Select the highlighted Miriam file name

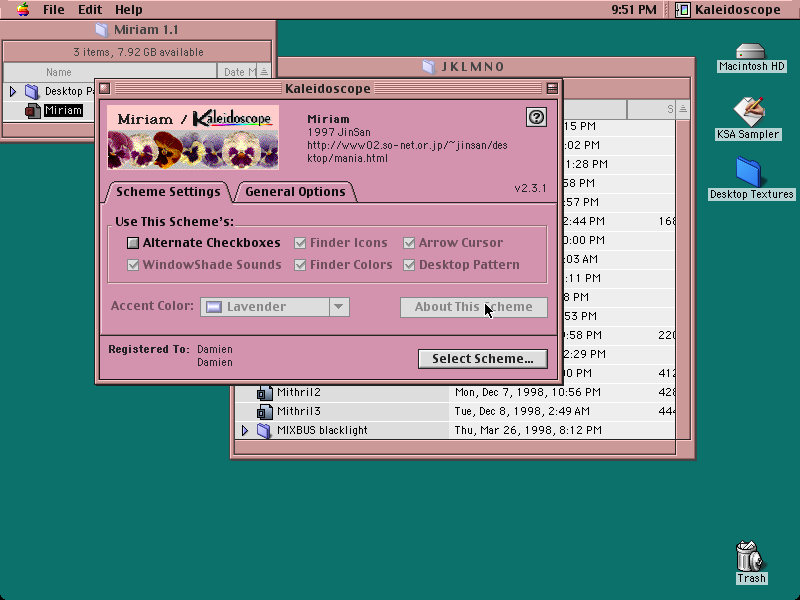point(63,110)
